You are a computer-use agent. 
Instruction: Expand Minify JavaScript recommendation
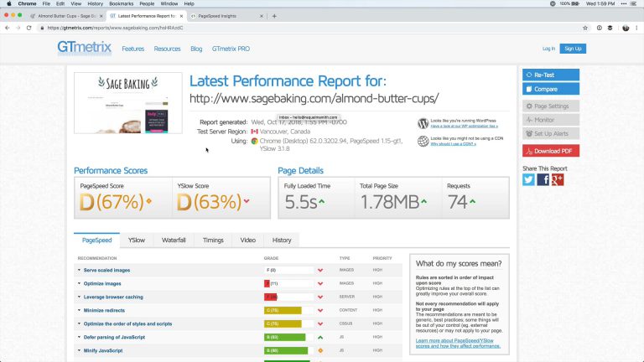(103, 350)
